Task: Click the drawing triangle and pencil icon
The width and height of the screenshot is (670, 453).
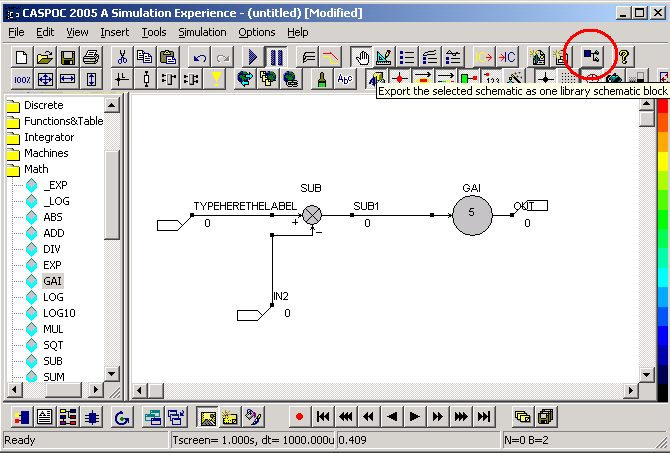Action: [x=384, y=57]
